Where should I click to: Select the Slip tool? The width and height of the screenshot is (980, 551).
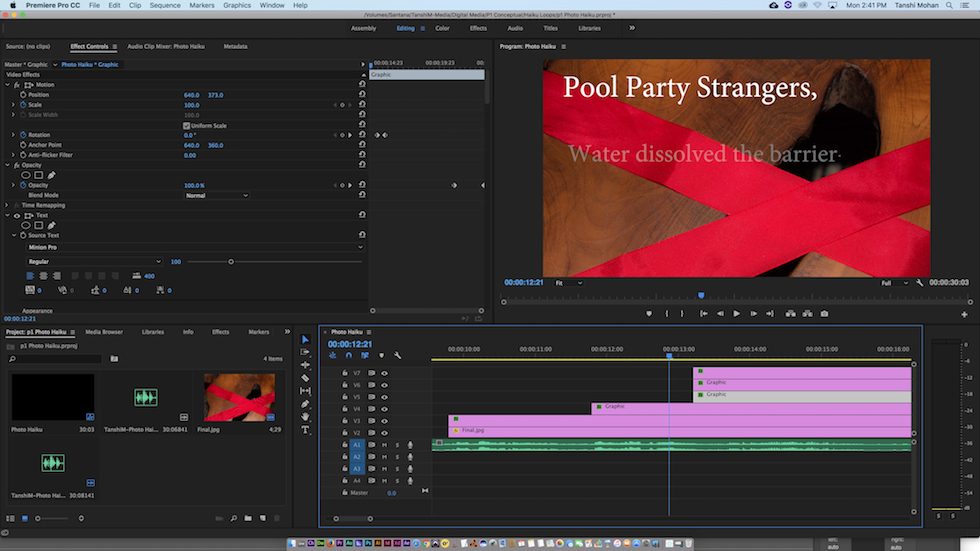click(x=305, y=391)
